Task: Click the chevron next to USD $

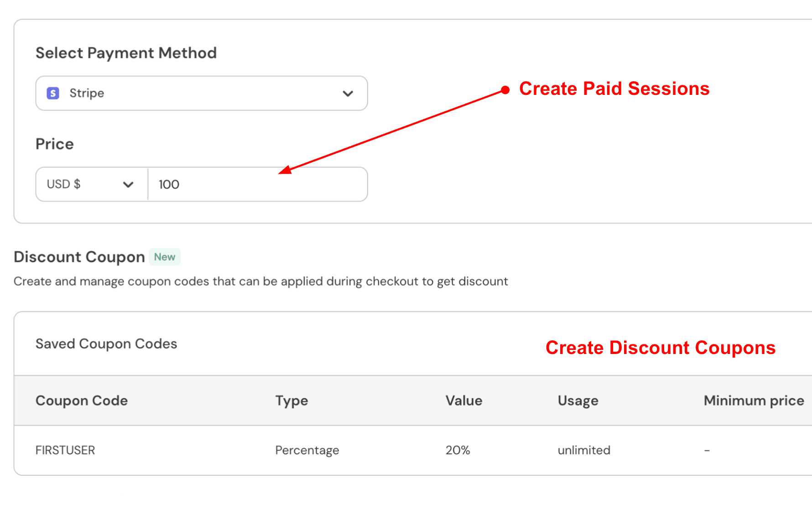Action: coord(128,185)
